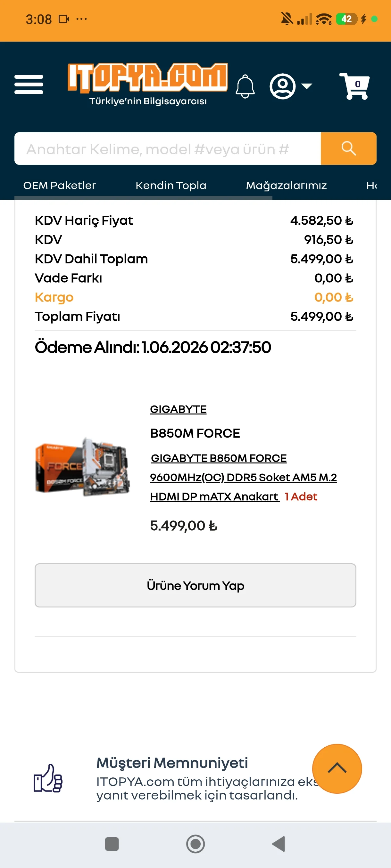Focus the Anahtar Kelime search field

[x=167, y=148]
